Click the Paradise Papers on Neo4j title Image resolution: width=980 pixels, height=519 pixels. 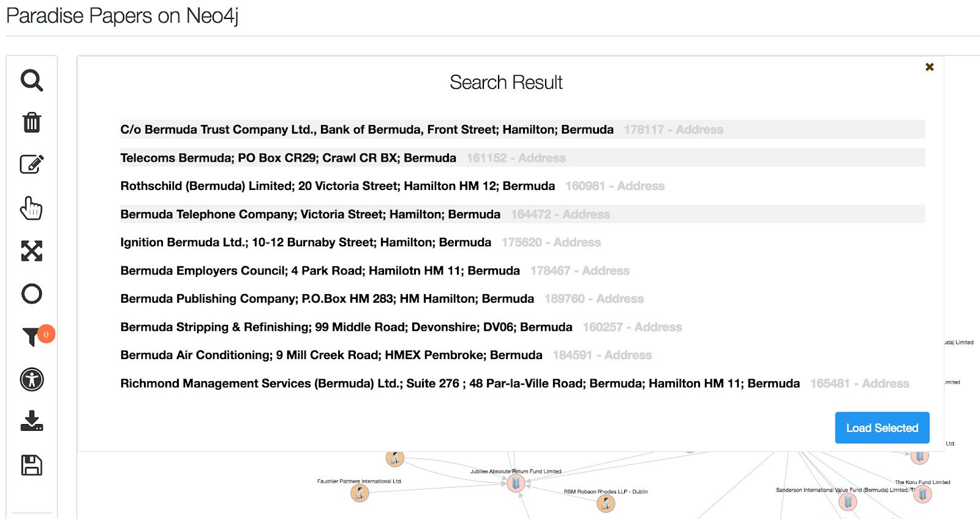pyautogui.click(x=123, y=15)
